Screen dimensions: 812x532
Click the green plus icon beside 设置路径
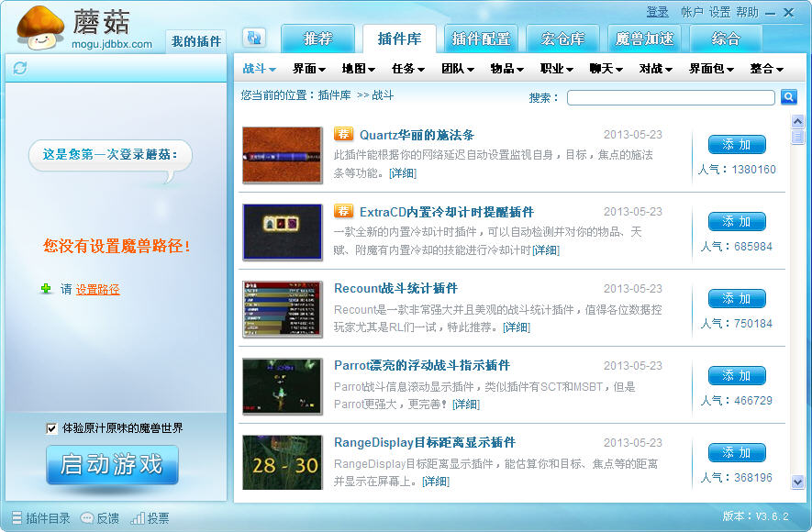[46, 289]
